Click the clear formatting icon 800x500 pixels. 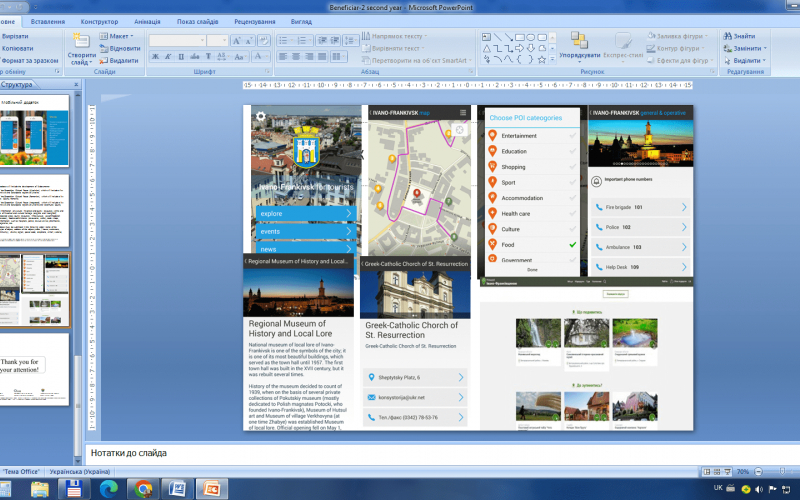pos(264,41)
